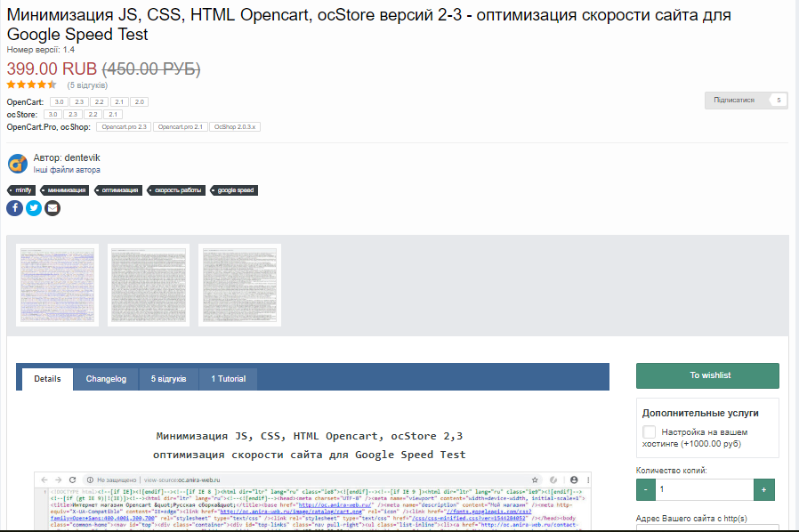Click the 'Opencart.pro 2.1' badge
Screen dimensions: 799x532
pyautogui.click(x=180, y=127)
